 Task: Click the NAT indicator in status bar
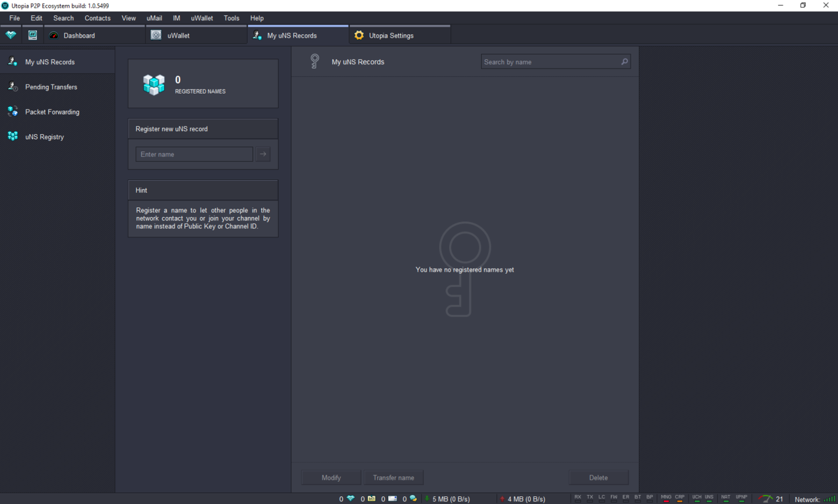[x=726, y=498]
